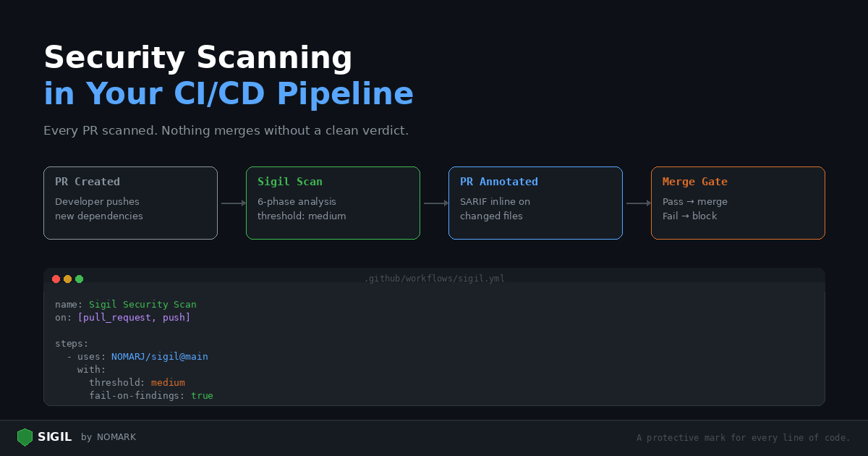This screenshot has height=456, width=868.
Task: Select the Sigil Scan step card
Action: (x=333, y=203)
